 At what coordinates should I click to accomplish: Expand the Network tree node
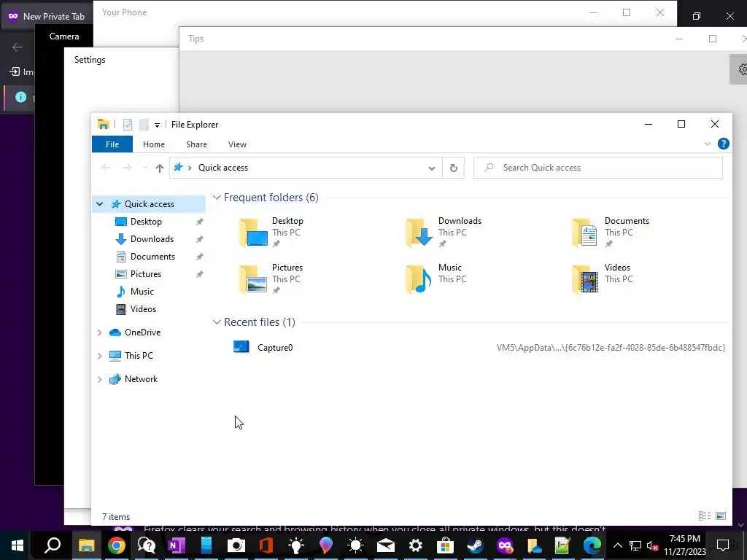tap(99, 379)
